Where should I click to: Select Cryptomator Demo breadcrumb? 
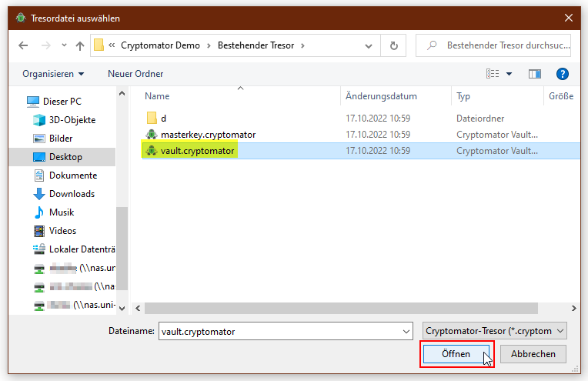[160, 45]
